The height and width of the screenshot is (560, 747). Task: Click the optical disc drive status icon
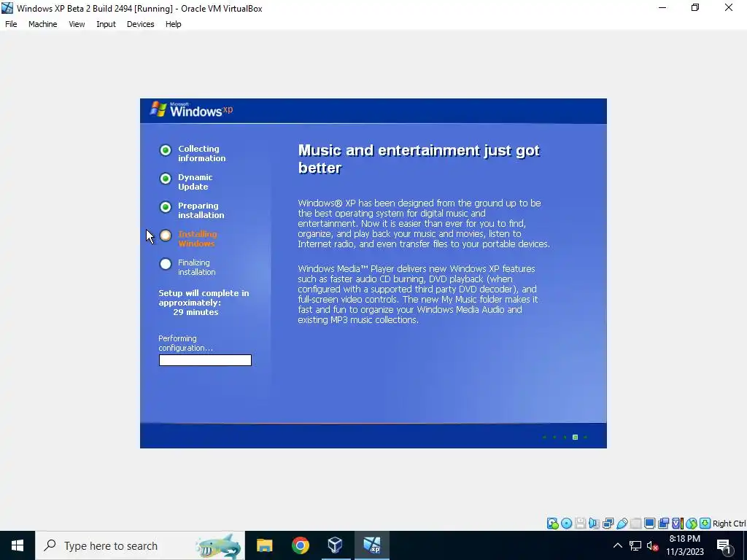(566, 524)
